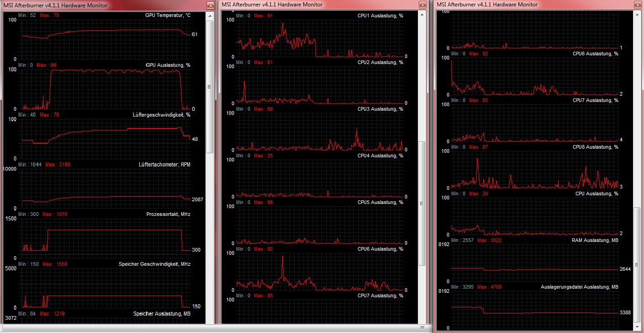This screenshot has width=644, height=333.
Task: Click the 'CPU3 Auslastung, %' graph label
Action: pos(380,109)
